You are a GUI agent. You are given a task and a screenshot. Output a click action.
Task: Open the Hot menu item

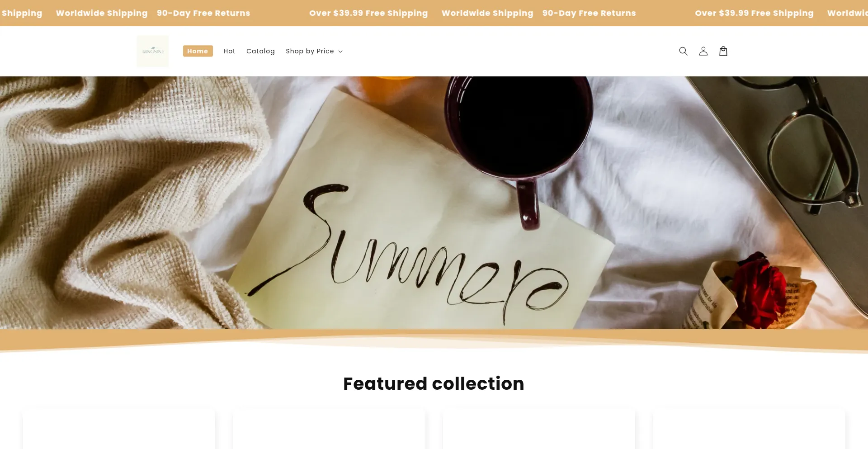click(x=229, y=51)
